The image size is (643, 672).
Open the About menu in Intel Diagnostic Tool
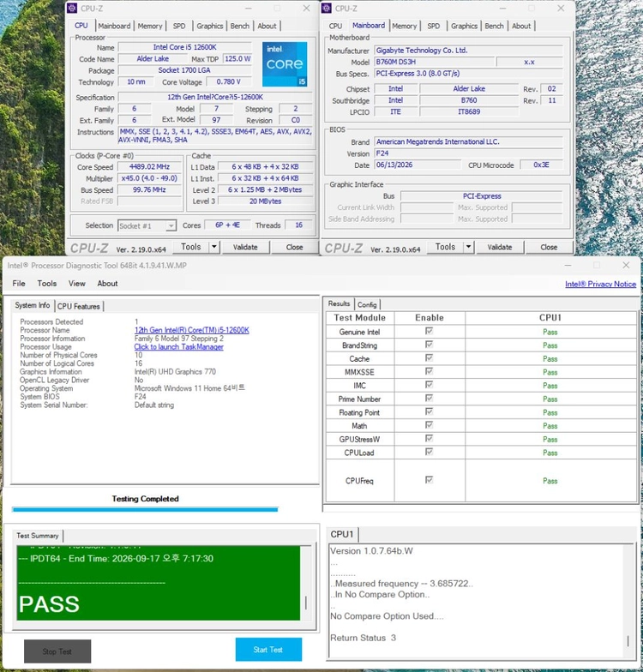click(107, 284)
